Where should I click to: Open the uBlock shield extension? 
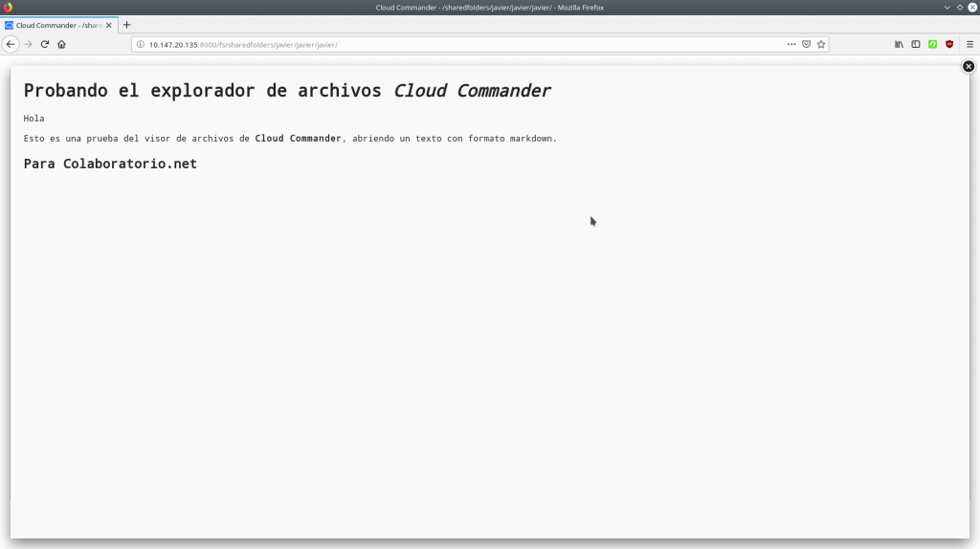point(949,44)
